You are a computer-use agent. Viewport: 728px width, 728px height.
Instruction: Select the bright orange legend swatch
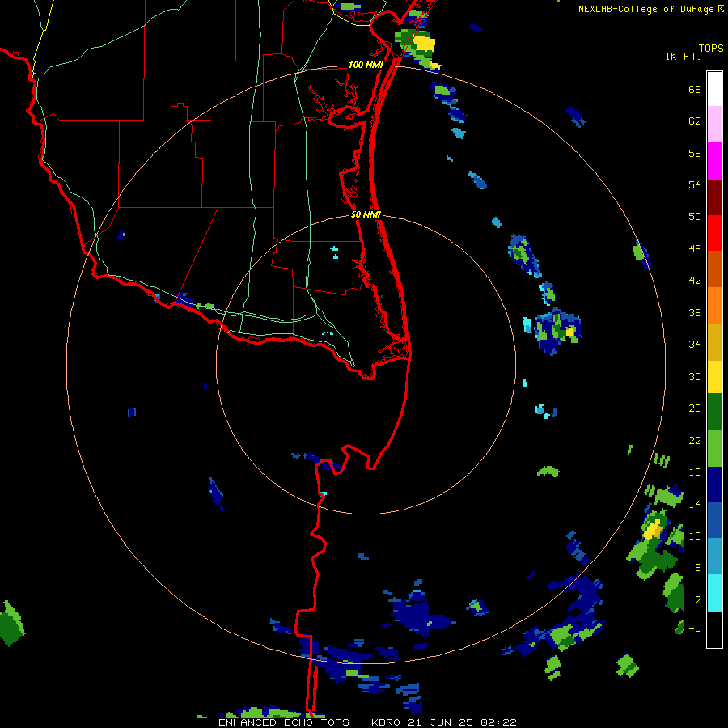coord(714,306)
